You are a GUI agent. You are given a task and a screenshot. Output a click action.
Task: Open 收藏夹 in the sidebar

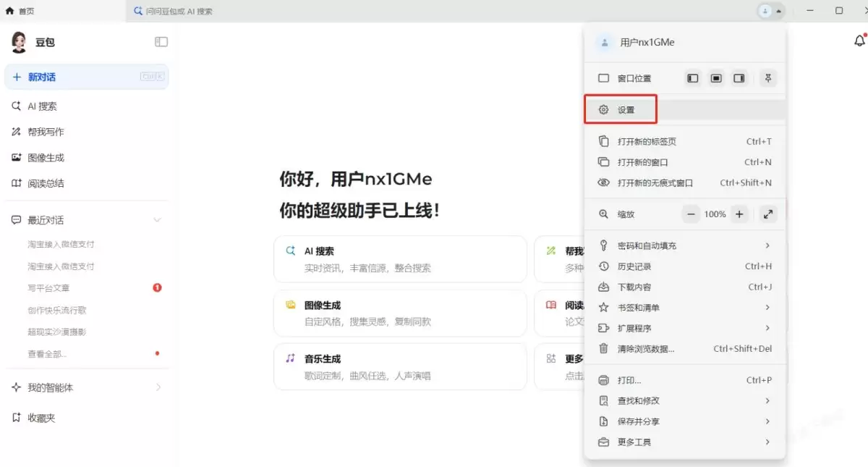(87, 418)
